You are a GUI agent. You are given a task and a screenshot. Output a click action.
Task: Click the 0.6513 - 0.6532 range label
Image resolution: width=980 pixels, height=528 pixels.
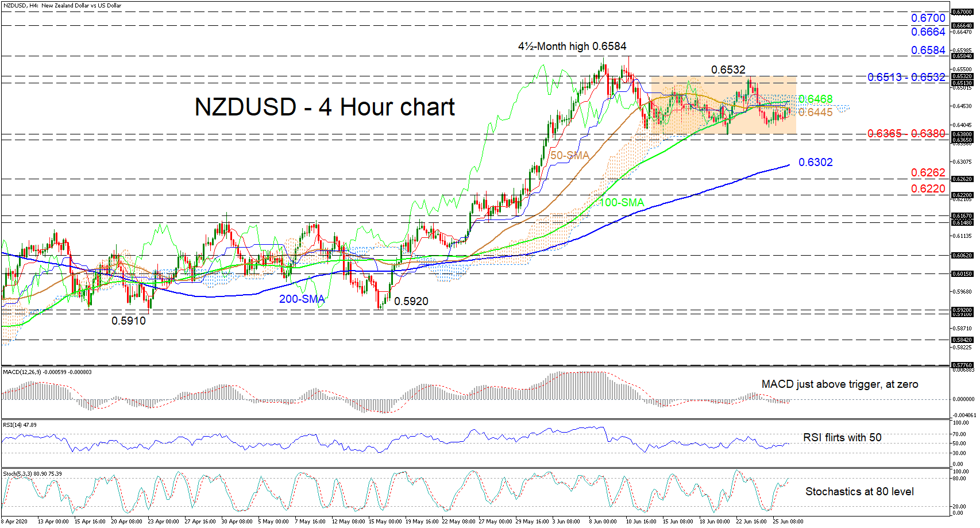tap(906, 77)
